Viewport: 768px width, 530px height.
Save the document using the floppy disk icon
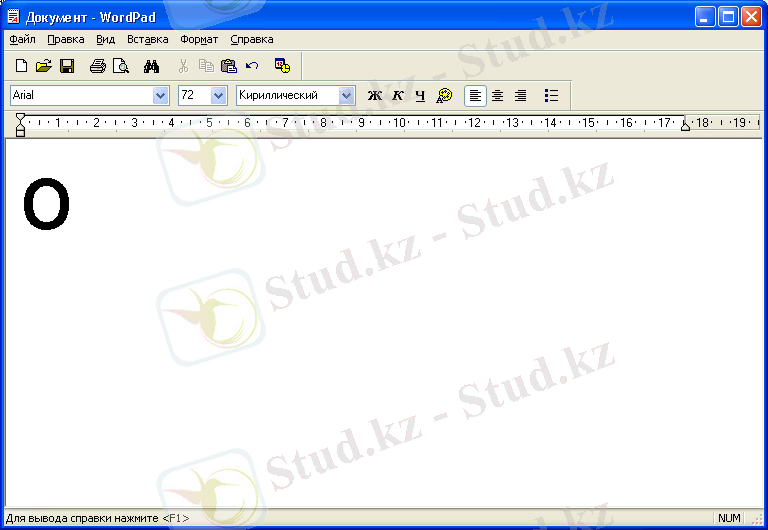(x=67, y=66)
